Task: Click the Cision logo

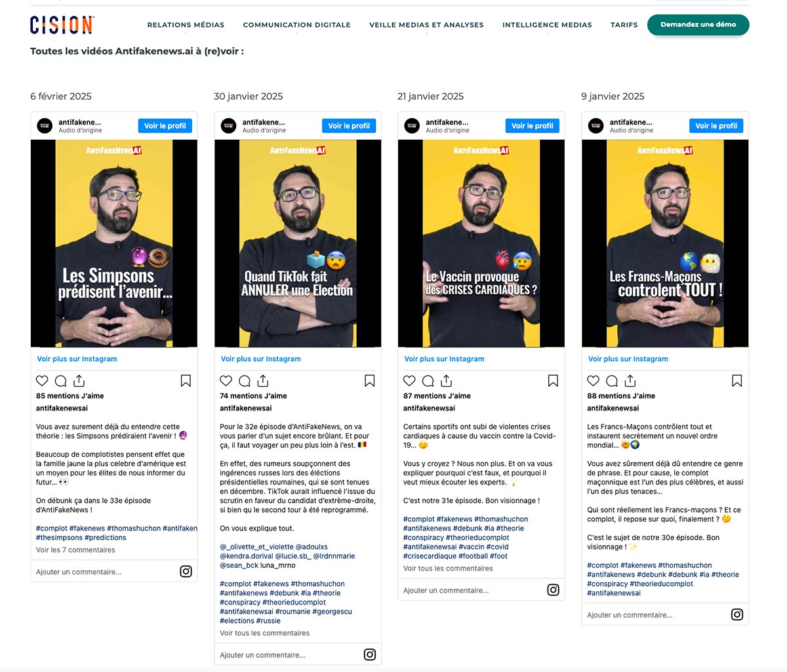Action: pos(62,25)
